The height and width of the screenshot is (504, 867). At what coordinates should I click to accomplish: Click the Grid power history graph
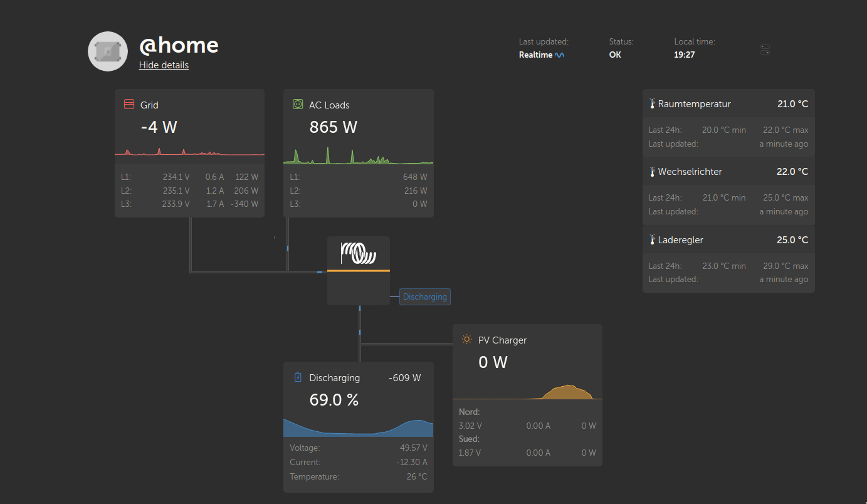[189, 151]
